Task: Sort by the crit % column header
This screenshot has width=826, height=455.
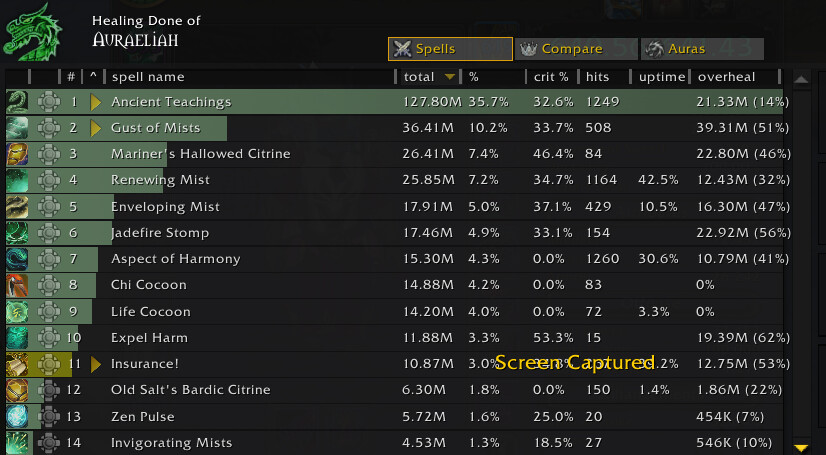Action: click(551, 77)
